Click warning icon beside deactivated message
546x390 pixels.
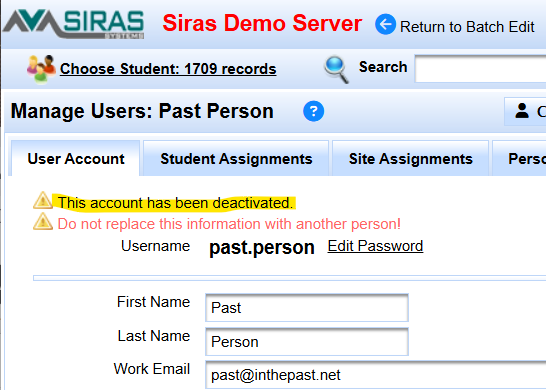coord(43,200)
